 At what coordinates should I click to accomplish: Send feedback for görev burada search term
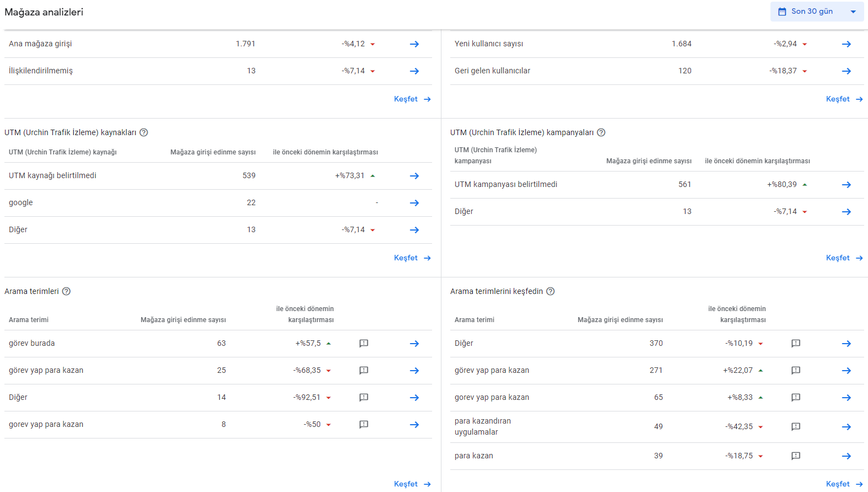tap(364, 344)
